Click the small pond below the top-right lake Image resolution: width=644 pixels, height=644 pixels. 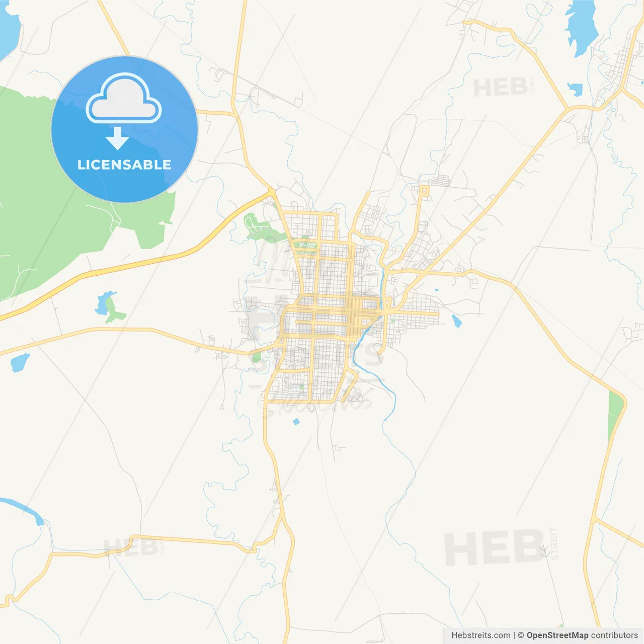(575, 90)
